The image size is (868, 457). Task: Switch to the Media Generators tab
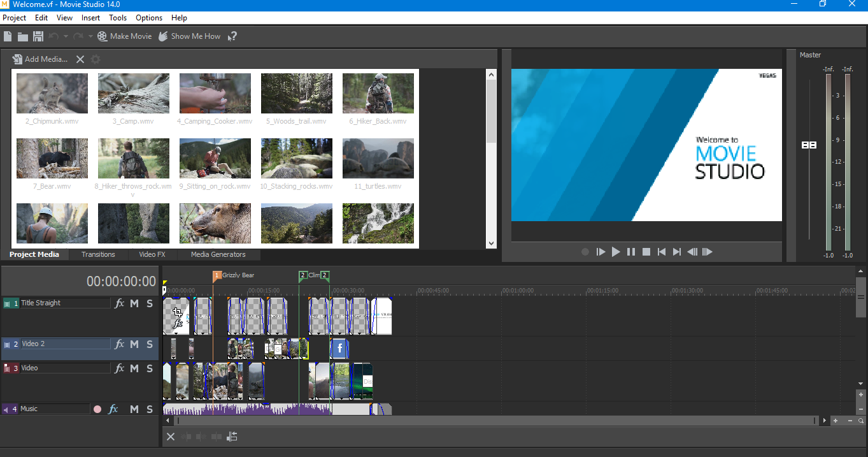tap(218, 254)
